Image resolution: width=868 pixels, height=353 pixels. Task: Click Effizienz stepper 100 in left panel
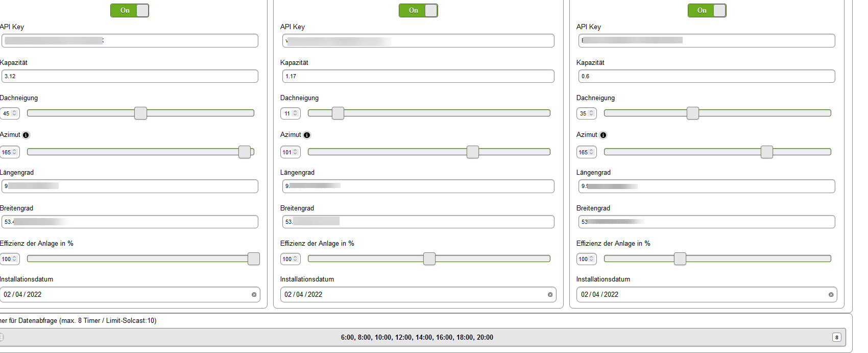click(10, 259)
